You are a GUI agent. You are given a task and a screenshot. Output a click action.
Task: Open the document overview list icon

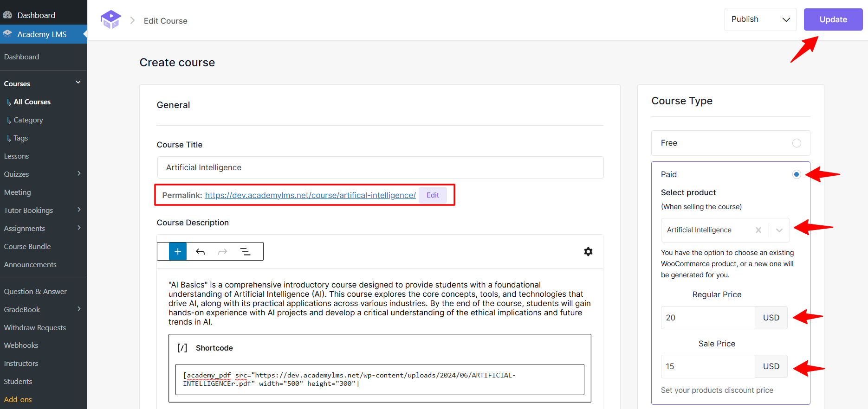245,251
